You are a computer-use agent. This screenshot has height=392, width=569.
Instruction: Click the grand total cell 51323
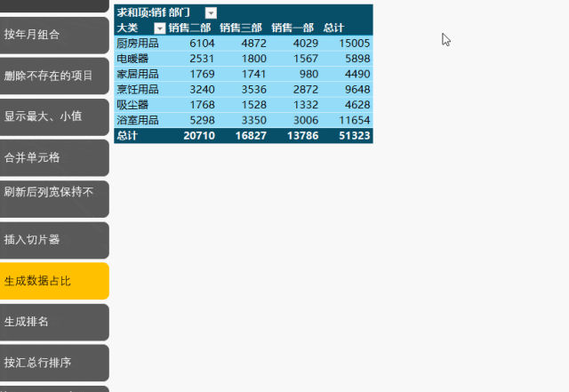(x=354, y=136)
